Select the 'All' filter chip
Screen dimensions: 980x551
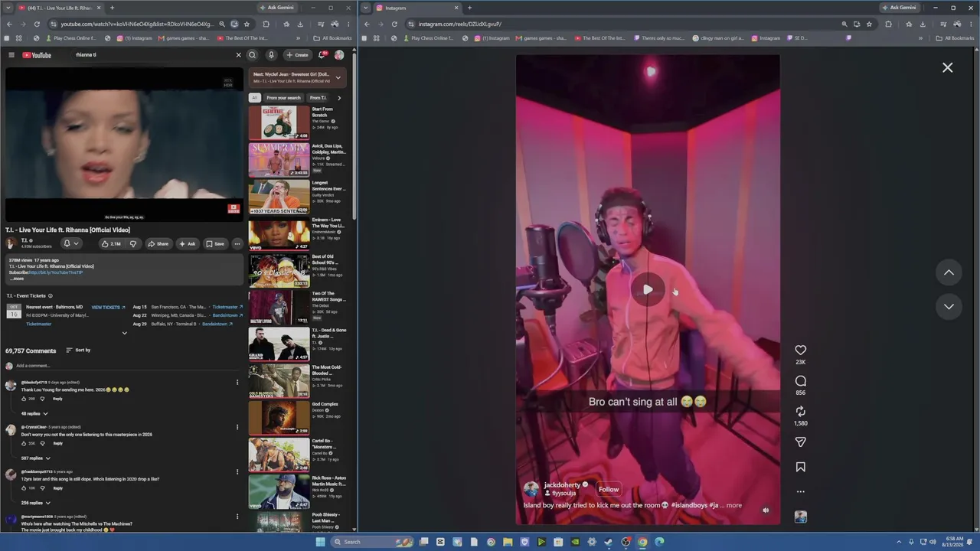click(x=254, y=98)
